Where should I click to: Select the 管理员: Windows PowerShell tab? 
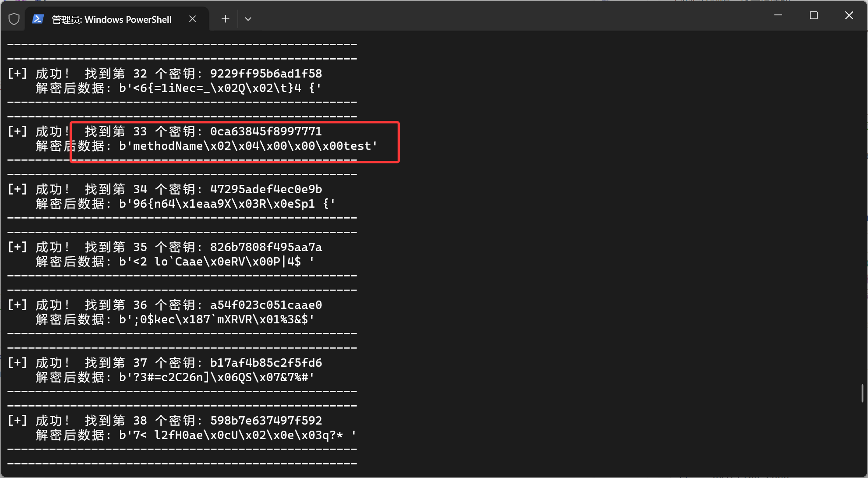pos(111,19)
